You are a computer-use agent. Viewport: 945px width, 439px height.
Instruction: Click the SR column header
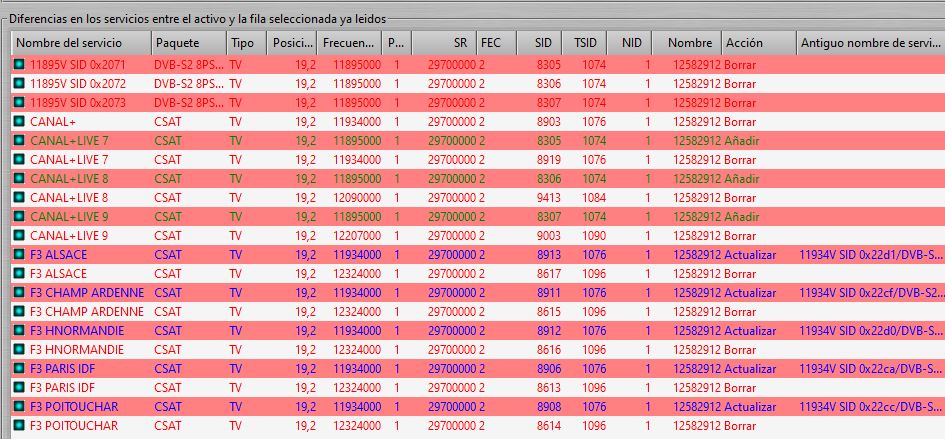(444, 43)
